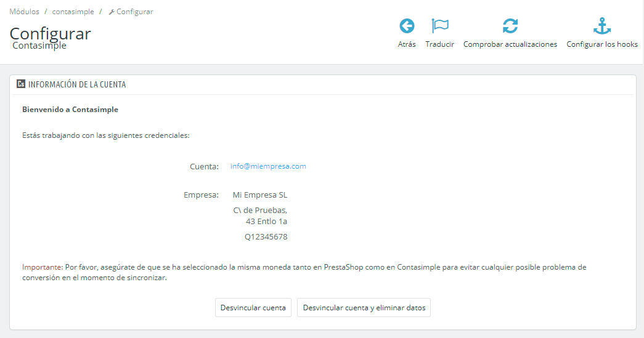The image size is (644, 338).
Task: Click the Bienvenido a Contasimple text
Action: (x=70, y=110)
